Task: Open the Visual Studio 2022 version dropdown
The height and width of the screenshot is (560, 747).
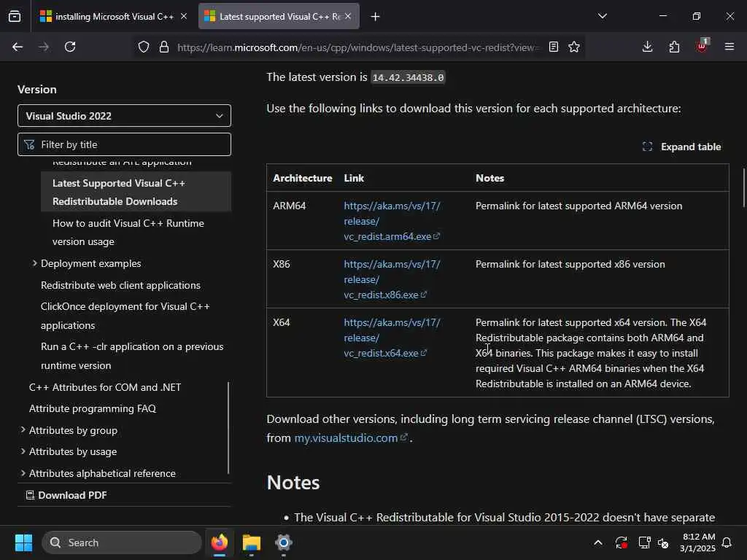Action: pos(124,116)
